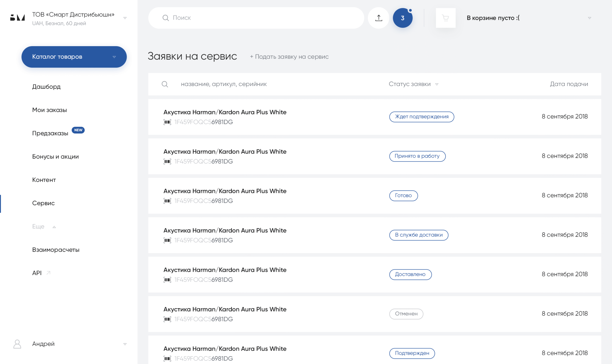The height and width of the screenshot is (364, 612).
Task: Focus the название, артикул, серийник search field
Action: click(x=224, y=84)
